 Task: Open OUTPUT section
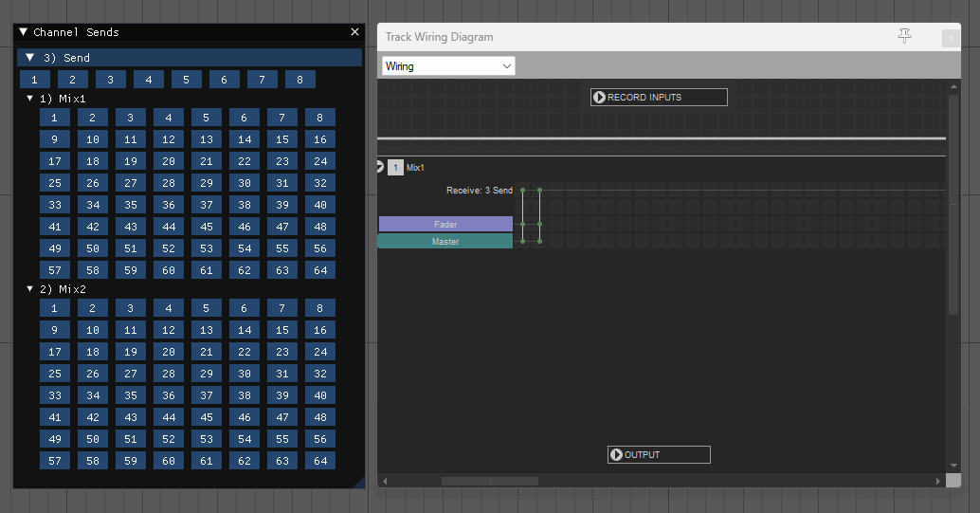point(659,455)
